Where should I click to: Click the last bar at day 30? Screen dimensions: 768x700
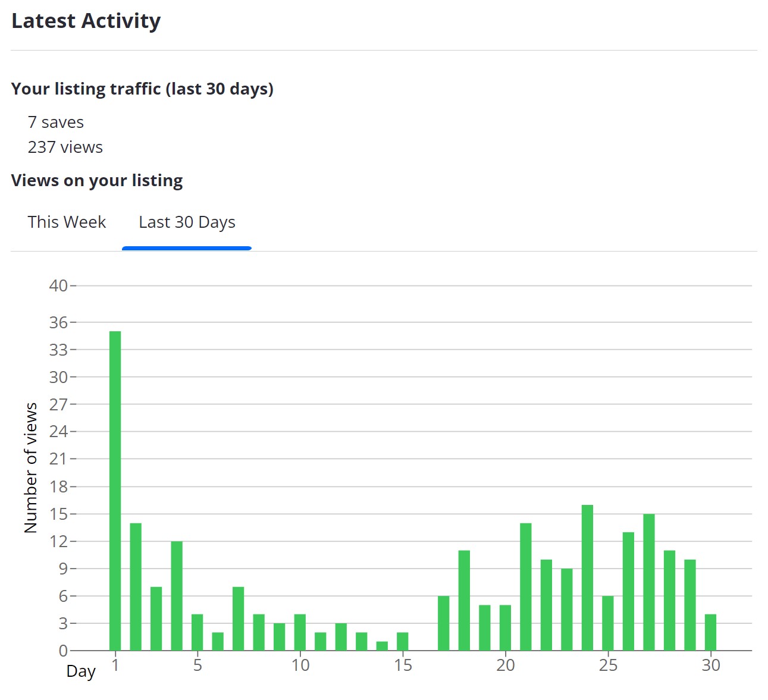pos(710,632)
